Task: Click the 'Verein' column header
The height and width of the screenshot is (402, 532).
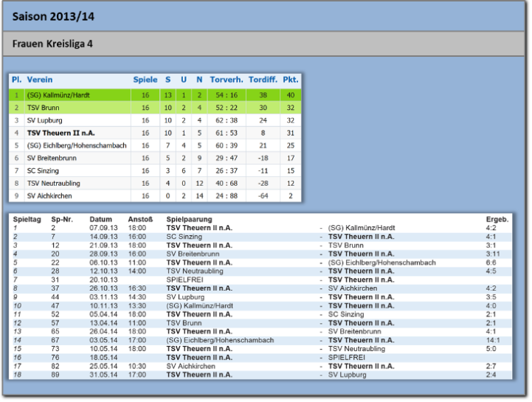Action: (x=40, y=80)
